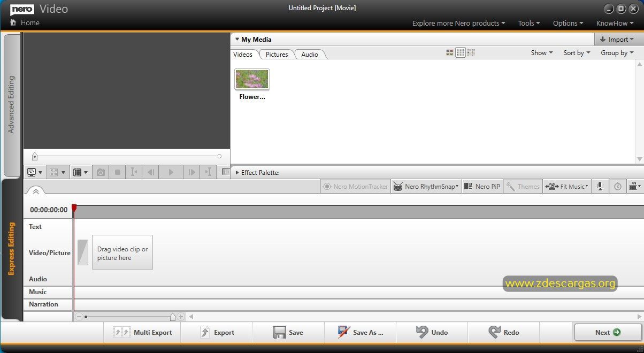Save the project
The height and width of the screenshot is (353, 644).
click(288, 333)
